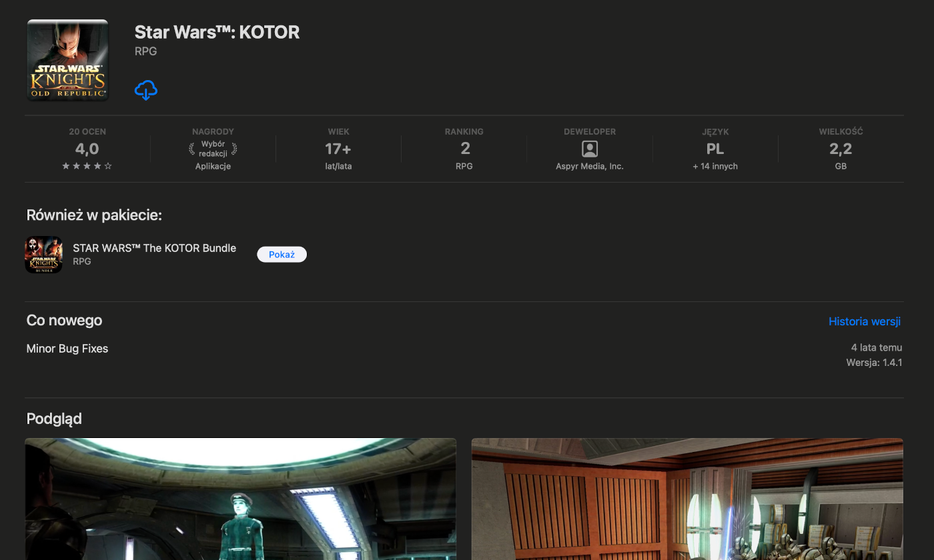The image size is (934, 560).
Task: Click the KOTOR Bundle app icon
Action: (43, 255)
